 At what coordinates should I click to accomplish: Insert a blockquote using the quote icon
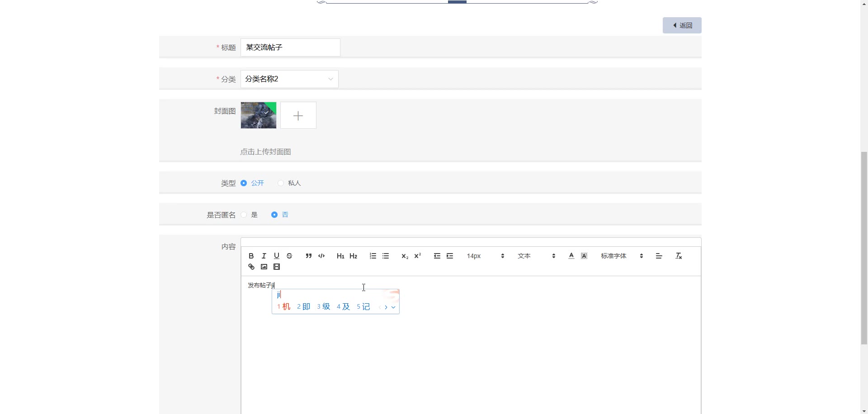[309, 256]
